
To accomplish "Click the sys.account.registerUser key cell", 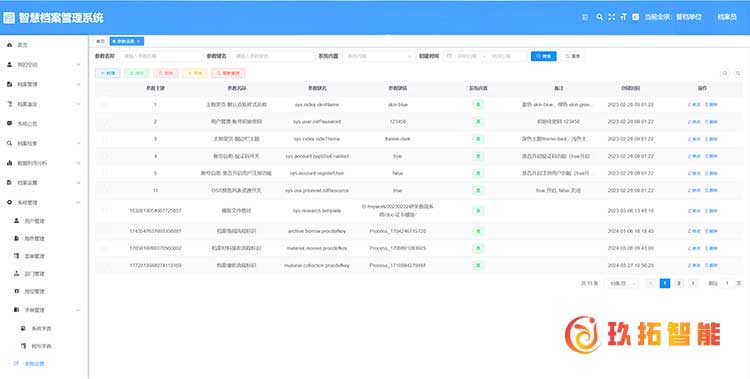I will tap(317, 173).
